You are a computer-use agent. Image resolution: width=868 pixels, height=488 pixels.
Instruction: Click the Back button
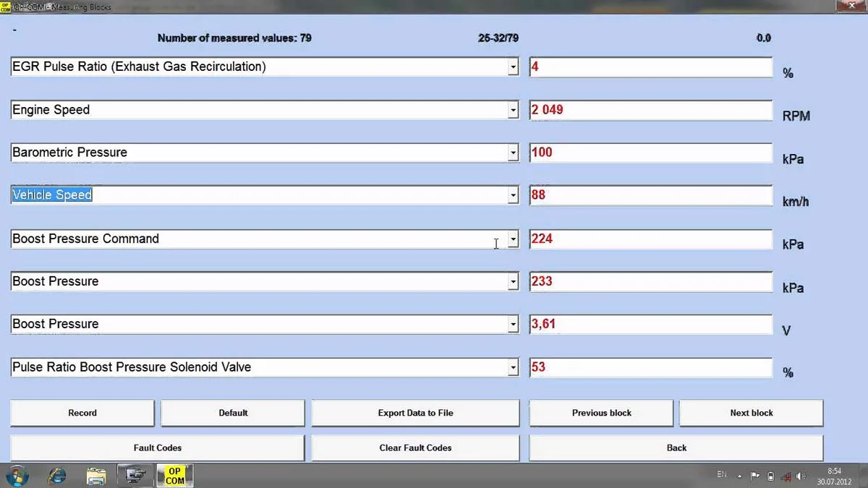point(676,448)
